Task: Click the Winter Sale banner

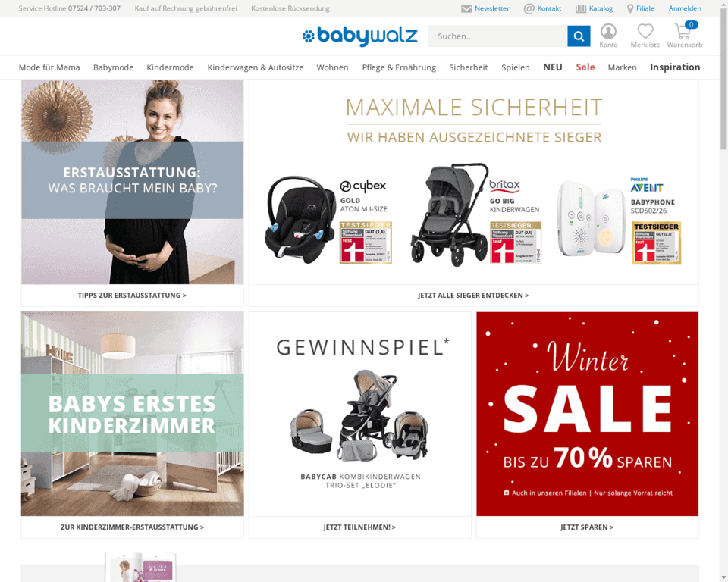Action: [587, 414]
